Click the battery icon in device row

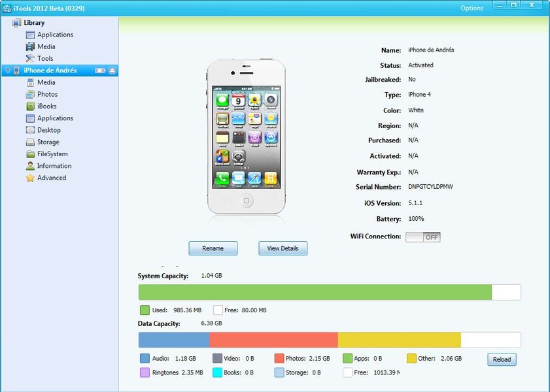coord(101,71)
